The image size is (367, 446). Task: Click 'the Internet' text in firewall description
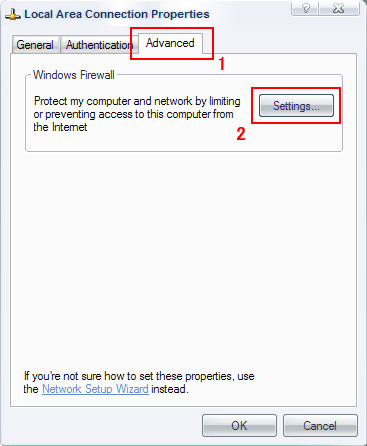[x=60, y=127]
